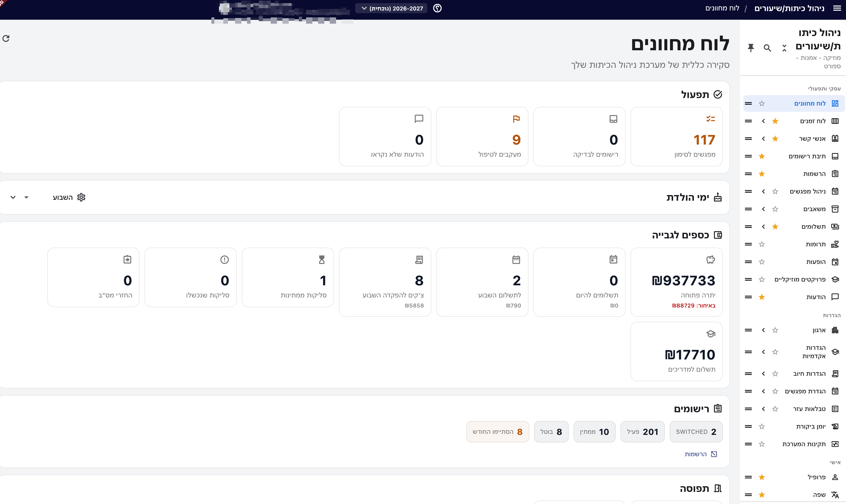Viewport: 846px width, 504px height.
Task: Open the 9 מעקבים לטיפול card
Action: point(482,137)
